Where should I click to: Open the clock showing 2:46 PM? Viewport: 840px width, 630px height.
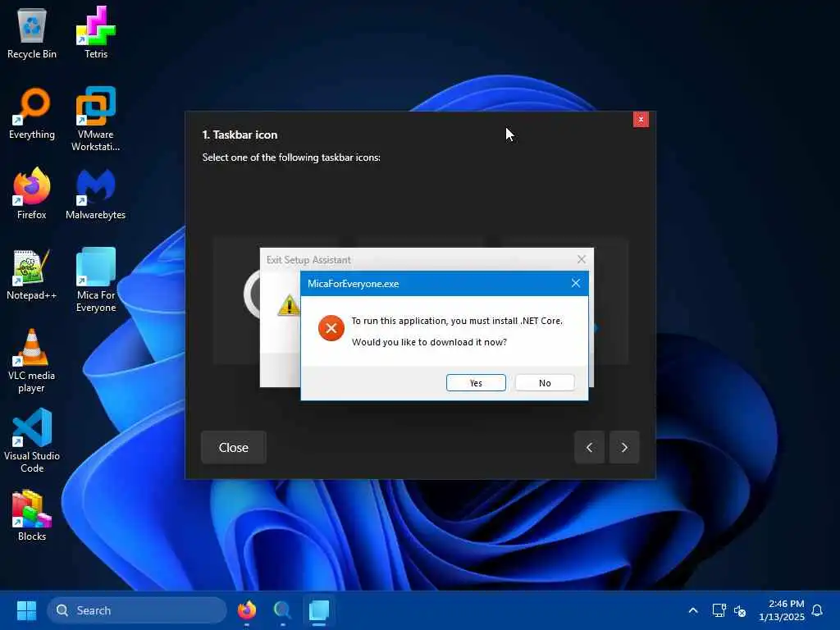[x=782, y=610]
